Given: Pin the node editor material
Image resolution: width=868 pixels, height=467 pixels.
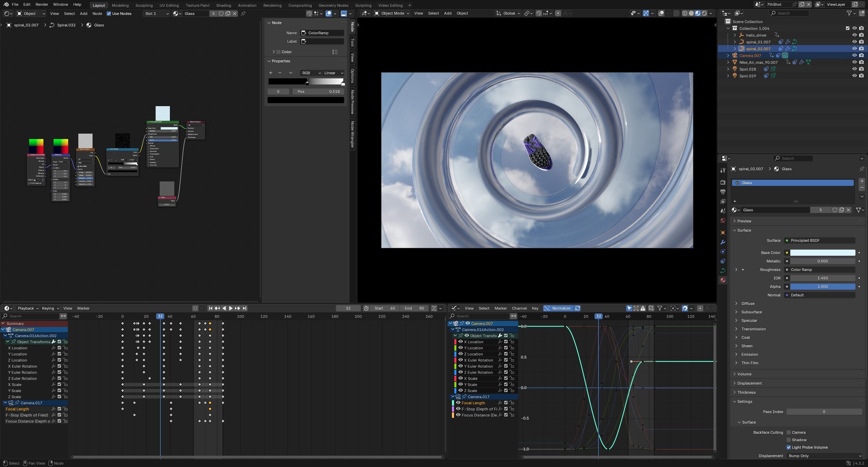Looking at the screenshot, I should point(243,14).
